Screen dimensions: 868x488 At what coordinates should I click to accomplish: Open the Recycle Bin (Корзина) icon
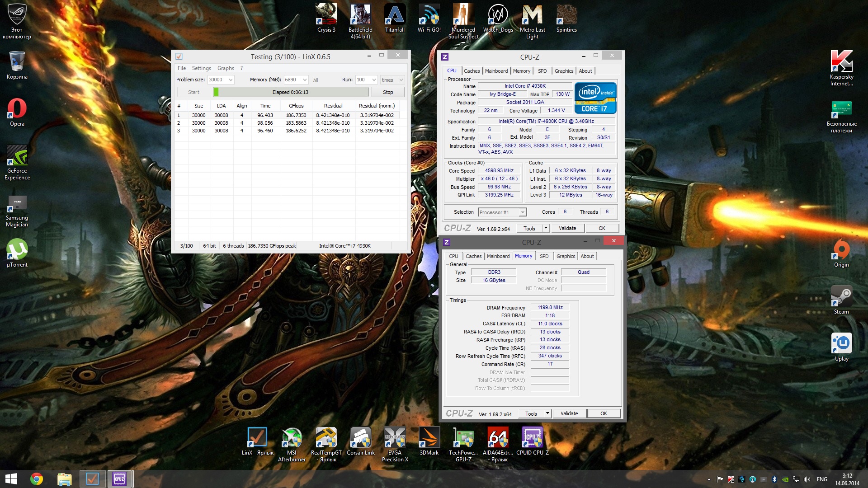pos(17,65)
